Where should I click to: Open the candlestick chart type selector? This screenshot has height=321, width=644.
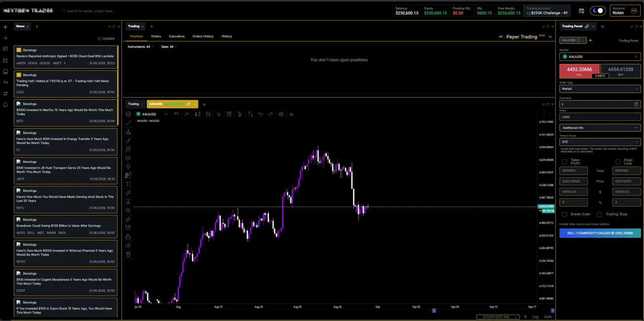198,114
